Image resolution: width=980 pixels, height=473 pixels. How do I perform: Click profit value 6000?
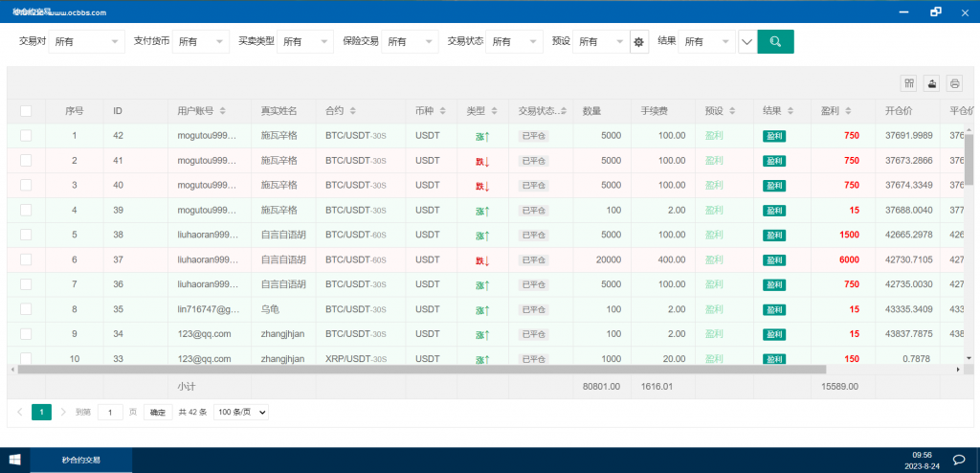pos(849,259)
